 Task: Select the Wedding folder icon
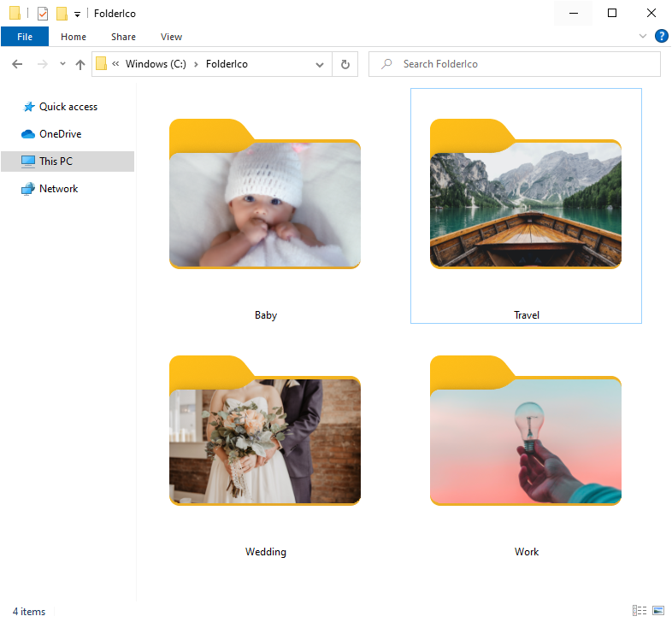[265, 431]
